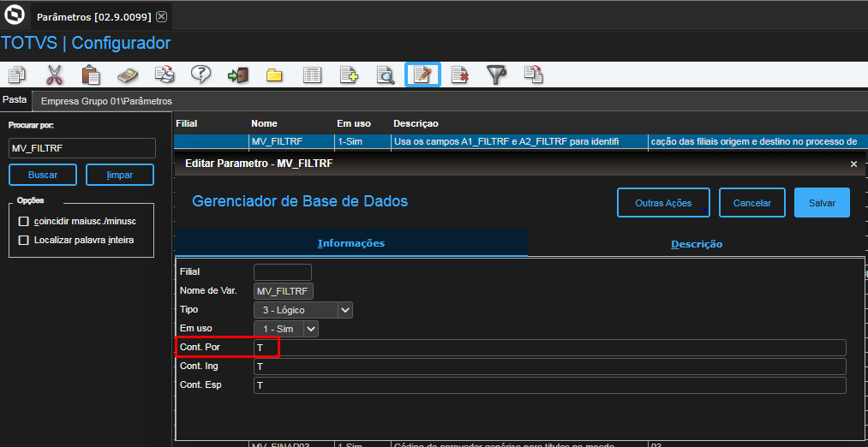Click the Cont. Ing input field
This screenshot has height=447, width=868.
550,367
